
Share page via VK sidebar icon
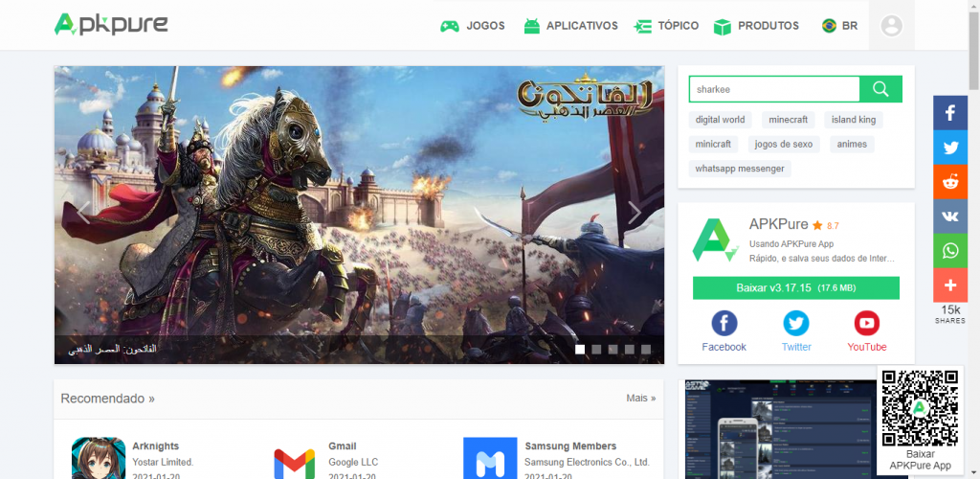[950, 217]
